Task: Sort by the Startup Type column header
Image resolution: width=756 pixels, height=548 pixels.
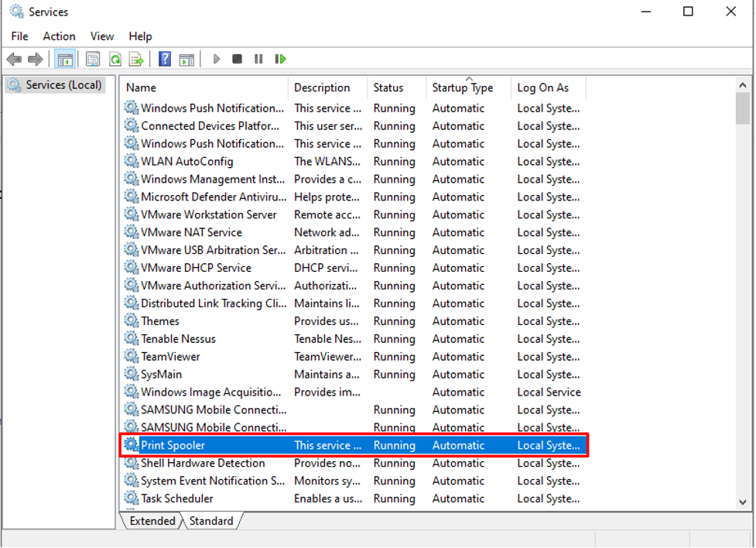Action: [x=469, y=87]
